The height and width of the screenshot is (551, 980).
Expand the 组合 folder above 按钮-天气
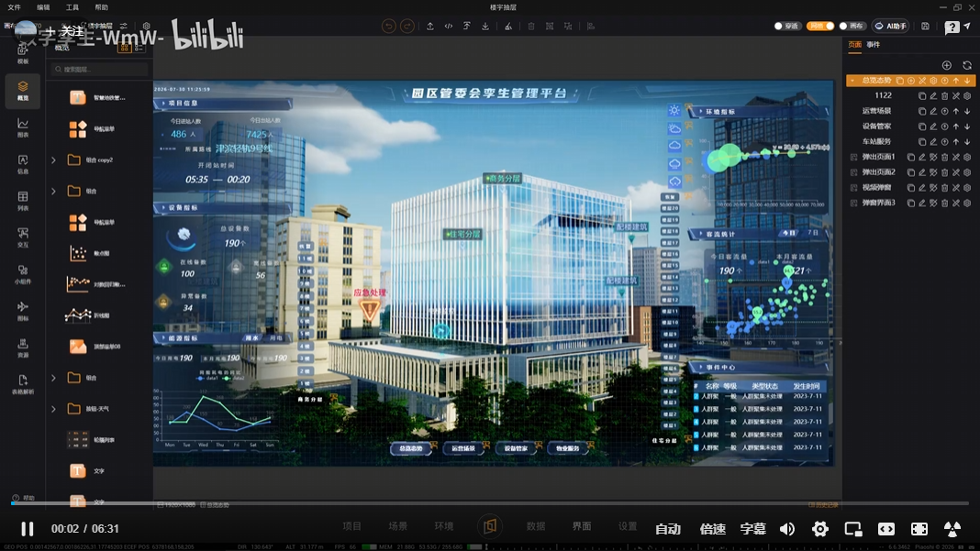(53, 378)
